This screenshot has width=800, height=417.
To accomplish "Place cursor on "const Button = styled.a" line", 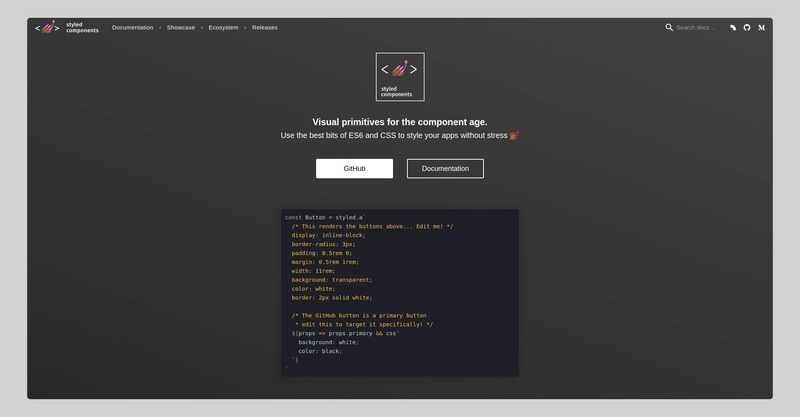I will pyautogui.click(x=325, y=217).
